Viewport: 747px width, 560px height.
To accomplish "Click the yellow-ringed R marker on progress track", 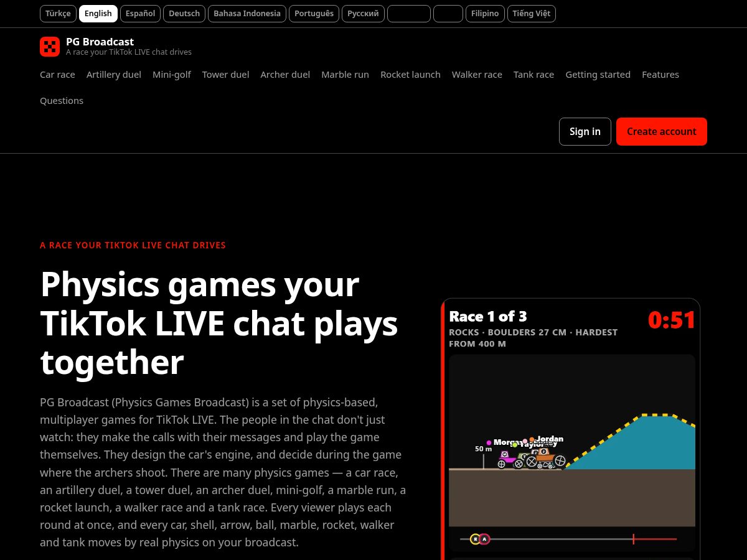I will point(475,539).
